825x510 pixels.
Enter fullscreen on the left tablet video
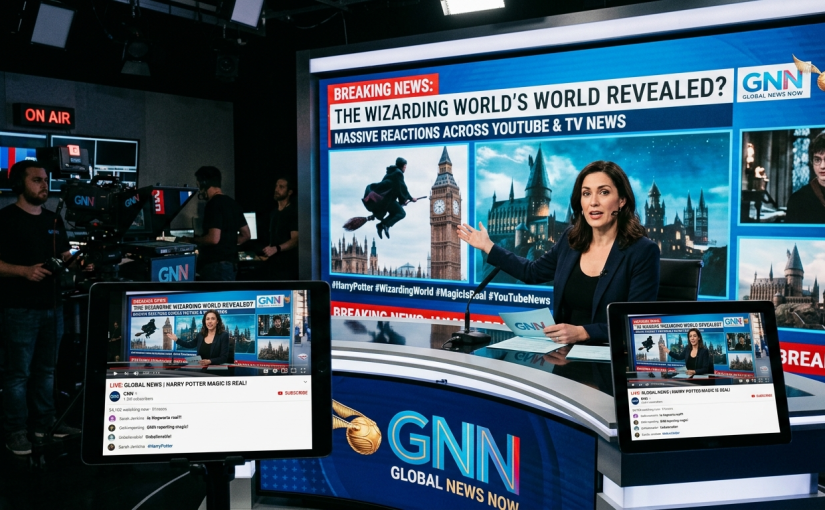pyautogui.click(x=303, y=371)
